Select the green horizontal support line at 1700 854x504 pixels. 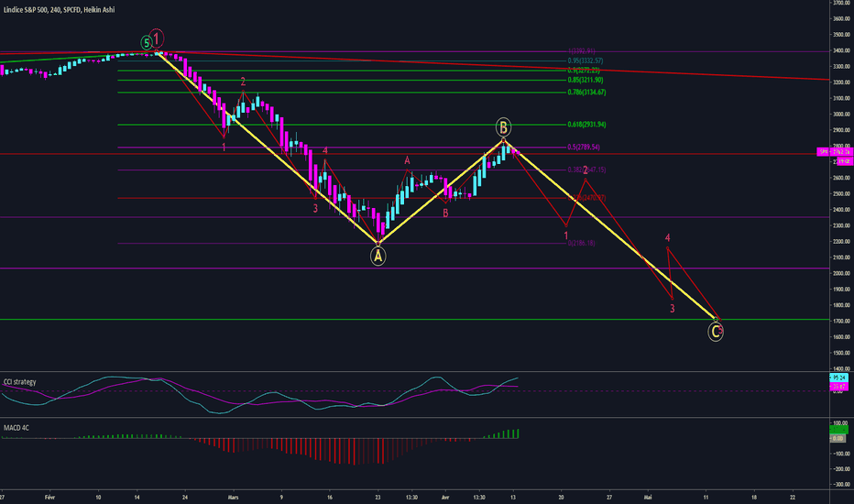click(x=414, y=320)
